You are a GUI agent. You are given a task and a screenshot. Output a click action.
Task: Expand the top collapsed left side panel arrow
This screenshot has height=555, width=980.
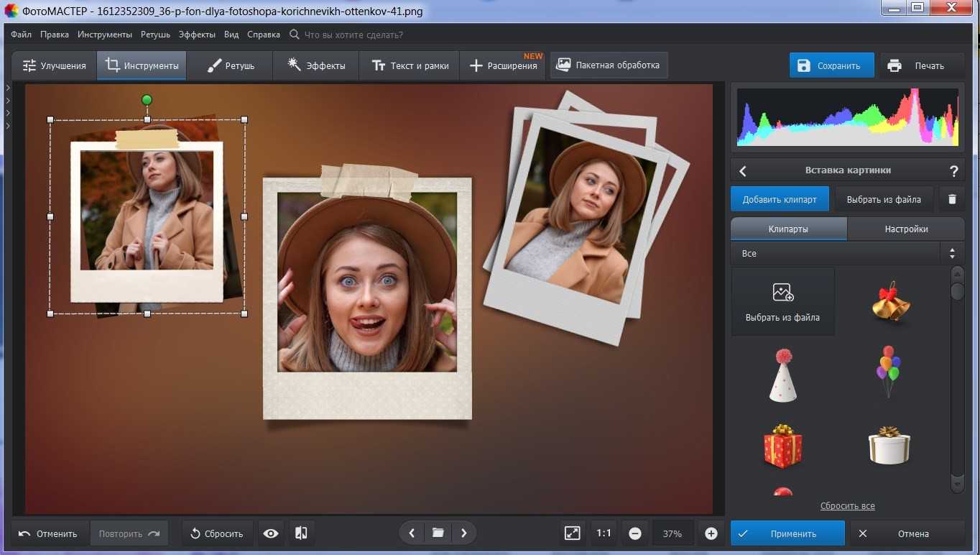coord(7,88)
